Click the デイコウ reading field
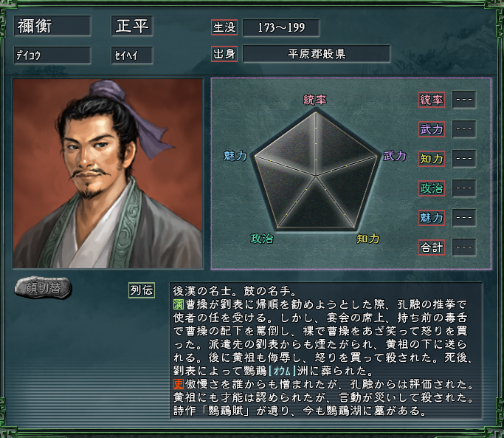Viewport: 504px width, 438px height. (x=52, y=55)
